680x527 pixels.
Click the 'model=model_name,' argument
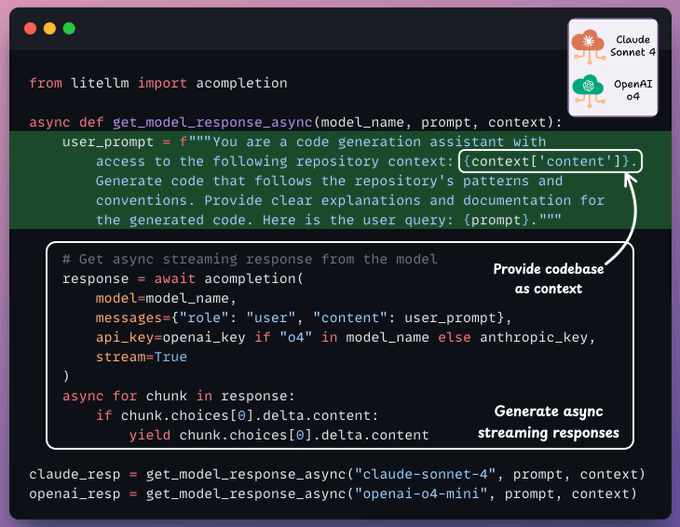pyautogui.click(x=166, y=298)
